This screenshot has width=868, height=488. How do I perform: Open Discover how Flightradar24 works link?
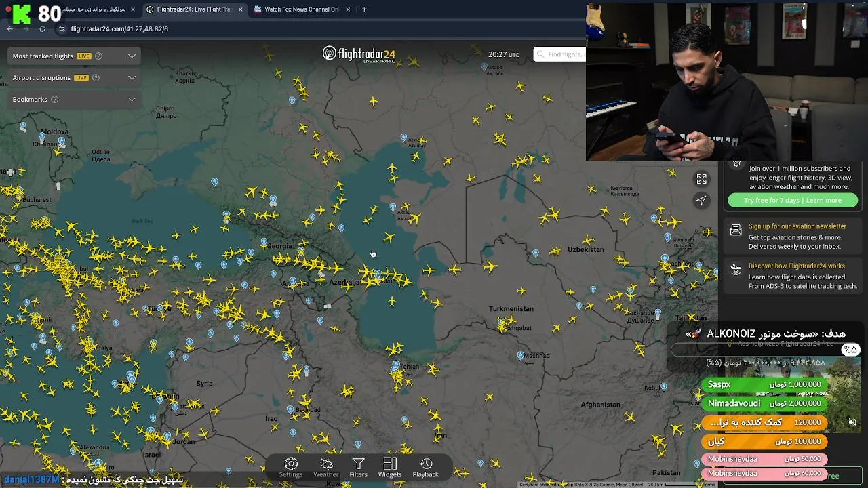797,266
